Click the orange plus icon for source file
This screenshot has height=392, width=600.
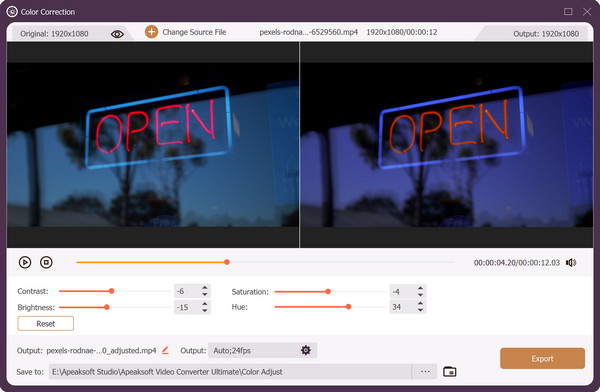pos(152,32)
